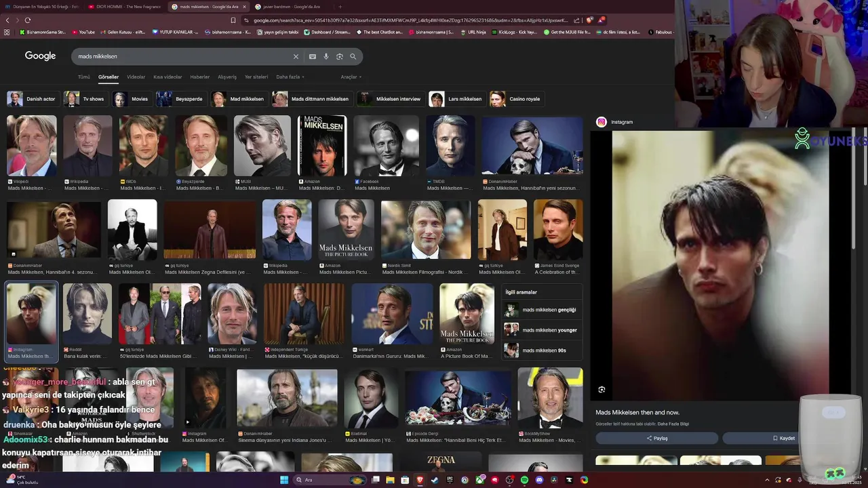The height and width of the screenshot is (488, 868).
Task: Search related mads mikkelsen 90s
Action: [542, 350]
